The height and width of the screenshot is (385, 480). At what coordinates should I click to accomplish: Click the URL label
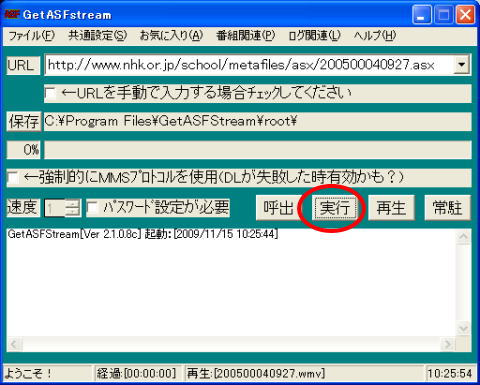(x=23, y=65)
